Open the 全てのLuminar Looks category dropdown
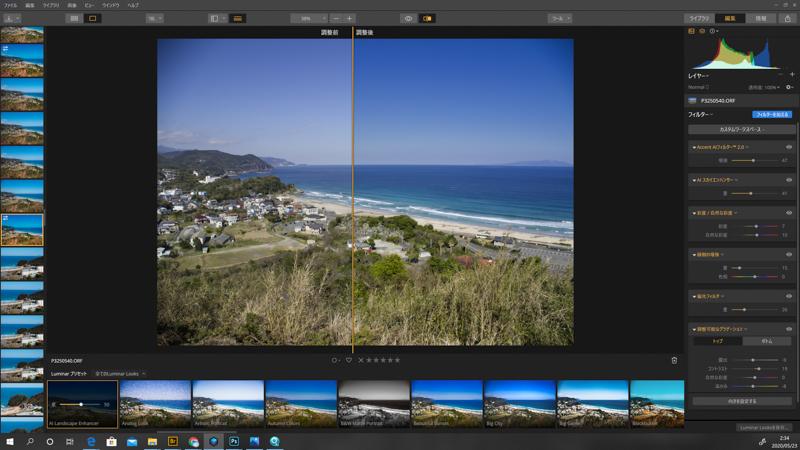800x450 pixels. point(120,374)
